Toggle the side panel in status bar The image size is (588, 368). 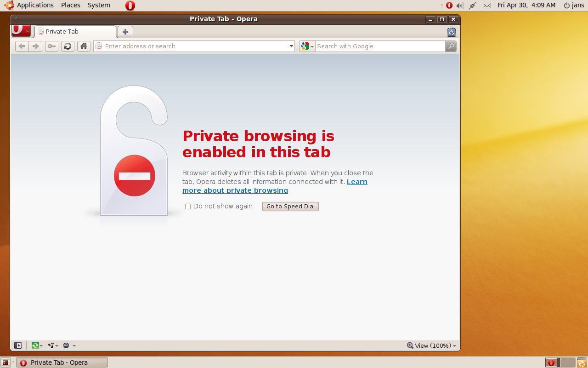tap(18, 345)
